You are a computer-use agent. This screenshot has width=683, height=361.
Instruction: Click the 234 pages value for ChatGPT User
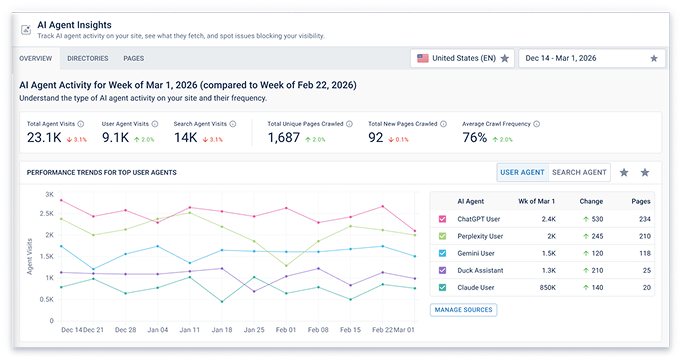645,219
